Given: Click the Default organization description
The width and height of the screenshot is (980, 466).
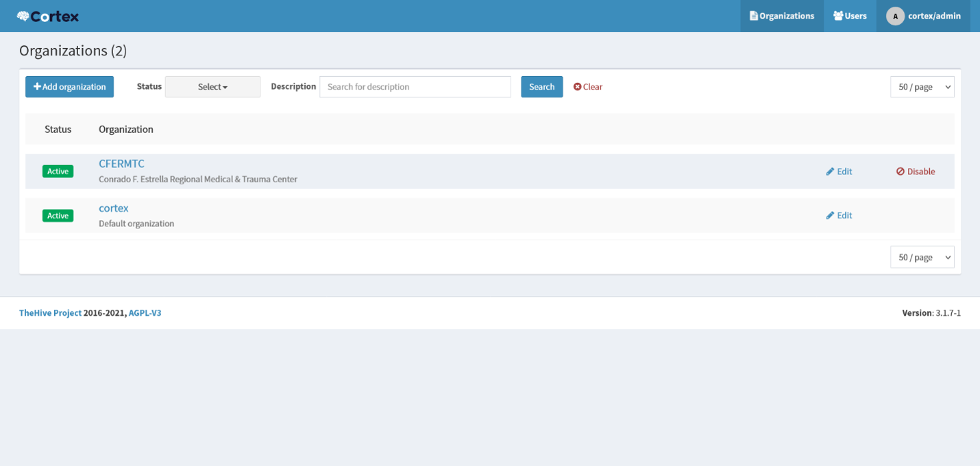Looking at the screenshot, I should 136,223.
